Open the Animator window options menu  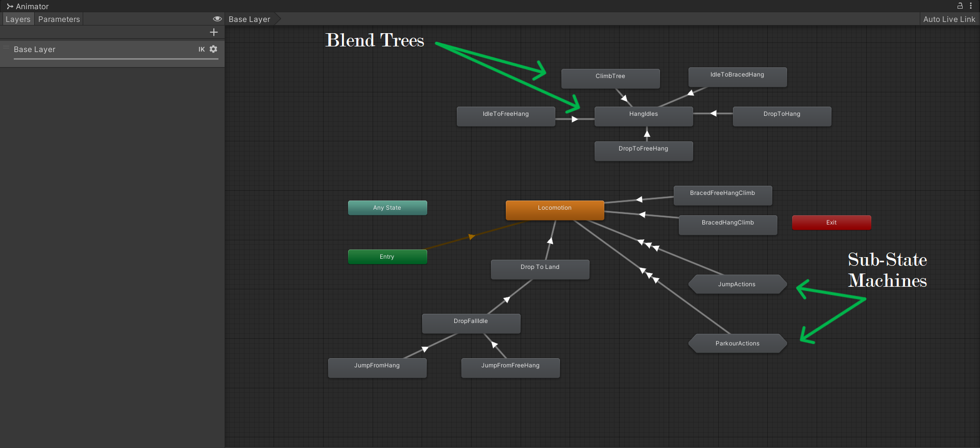[x=971, y=6]
